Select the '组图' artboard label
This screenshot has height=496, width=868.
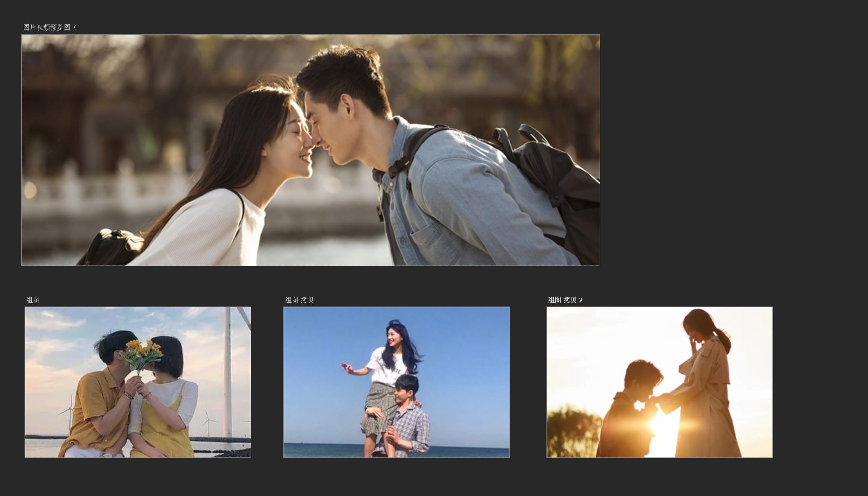pos(33,300)
